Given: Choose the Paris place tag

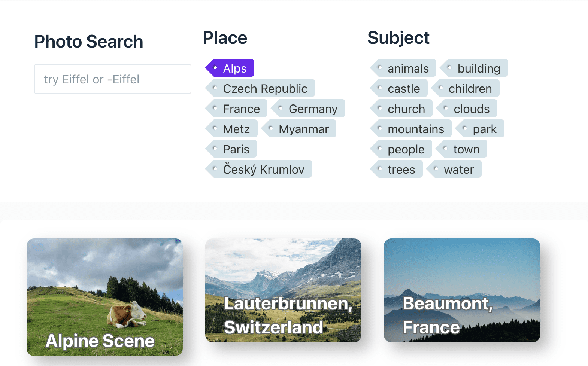Looking at the screenshot, I should (x=231, y=149).
